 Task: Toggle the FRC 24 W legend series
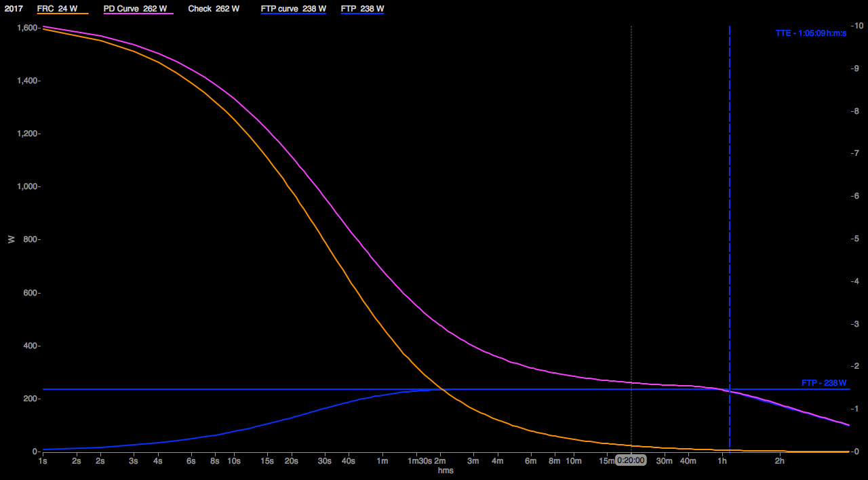[57, 9]
